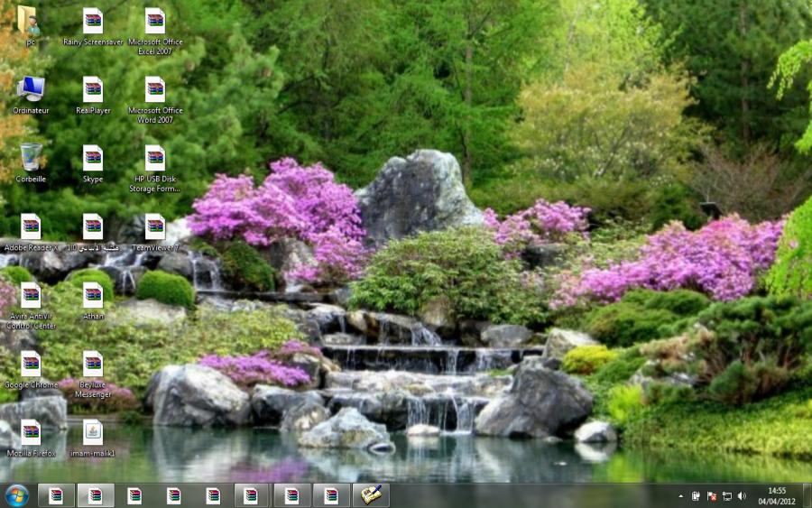
Task: Click HP USB Disk Storage Format shortcut
Action: click(x=155, y=158)
